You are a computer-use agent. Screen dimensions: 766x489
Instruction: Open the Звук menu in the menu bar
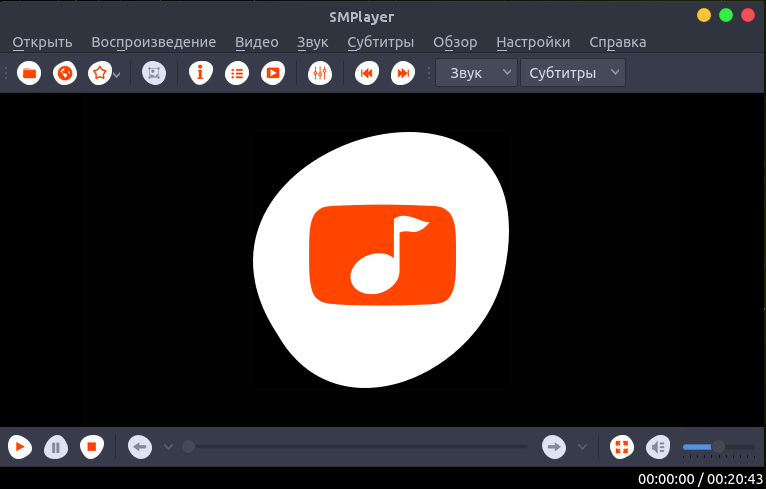tap(313, 43)
